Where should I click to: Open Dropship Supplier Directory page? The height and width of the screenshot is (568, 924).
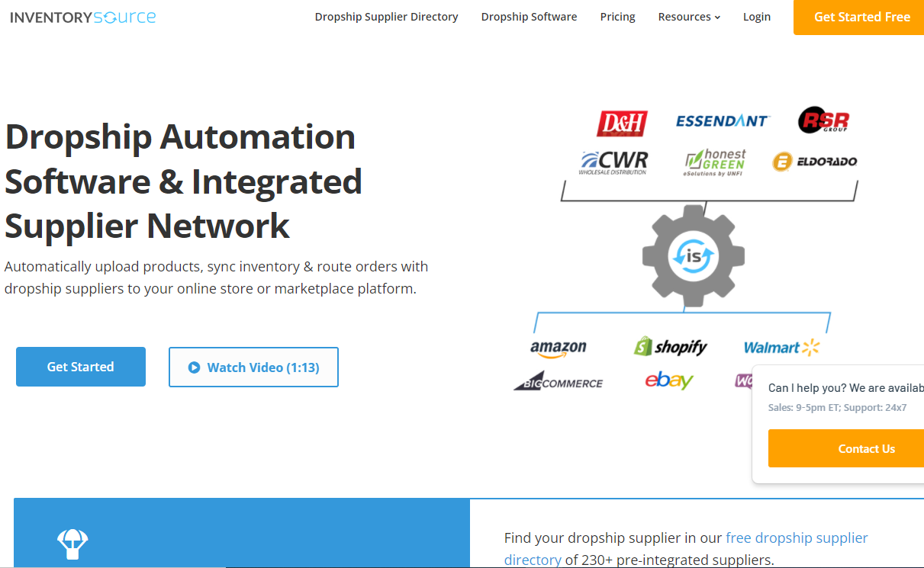[386, 17]
